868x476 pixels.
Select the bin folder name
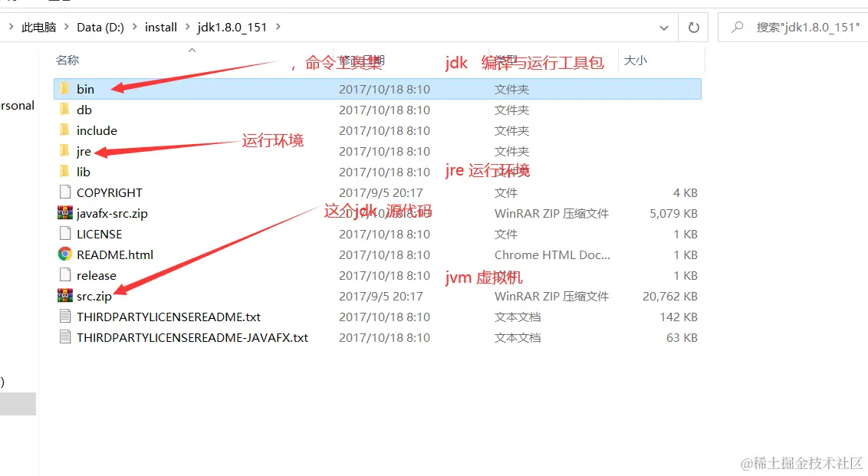click(85, 89)
